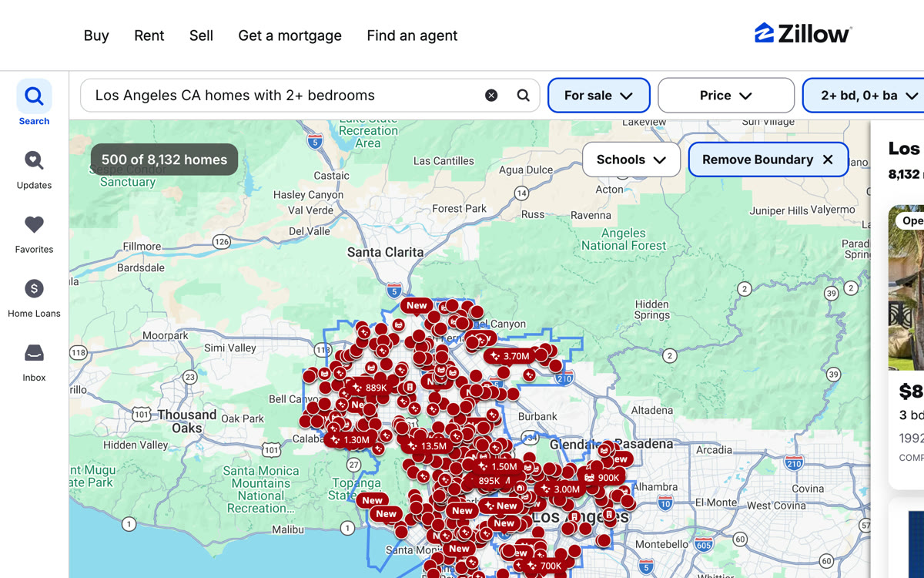Expand the Price filter dropdown

(x=726, y=96)
